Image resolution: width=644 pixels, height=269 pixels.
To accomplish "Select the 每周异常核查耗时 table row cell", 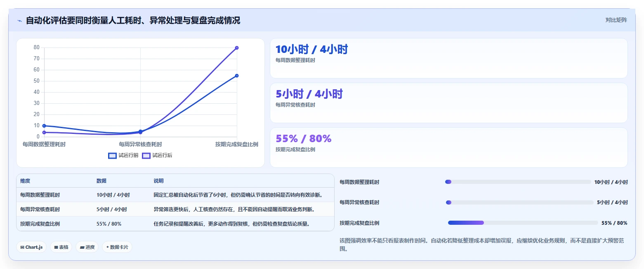I will (x=40, y=209).
